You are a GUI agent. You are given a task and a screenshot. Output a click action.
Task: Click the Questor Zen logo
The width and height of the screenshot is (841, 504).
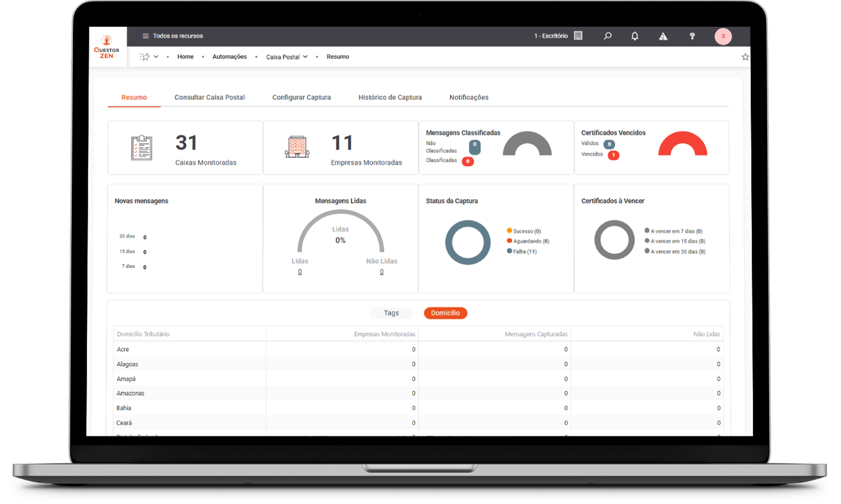click(107, 47)
